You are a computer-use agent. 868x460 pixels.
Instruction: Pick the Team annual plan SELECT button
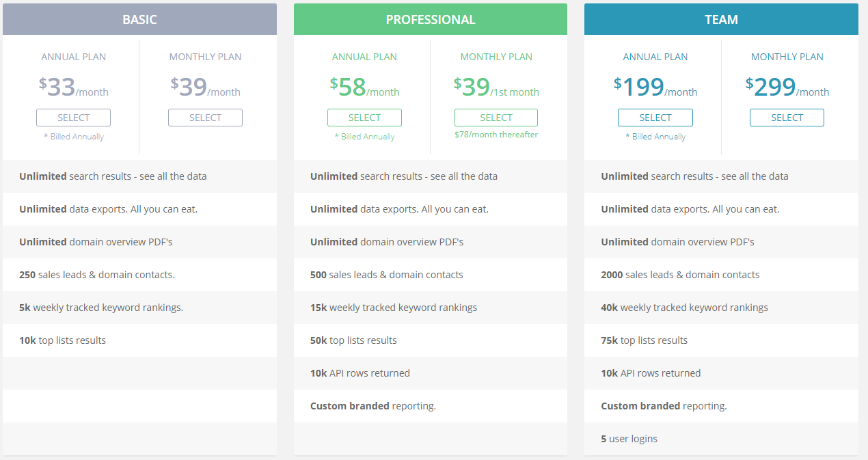655,118
